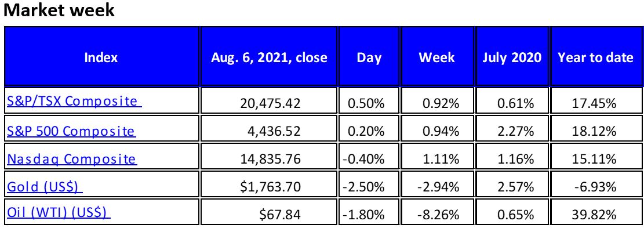Open the Oil (WTI) (US$) link

pos(59,213)
